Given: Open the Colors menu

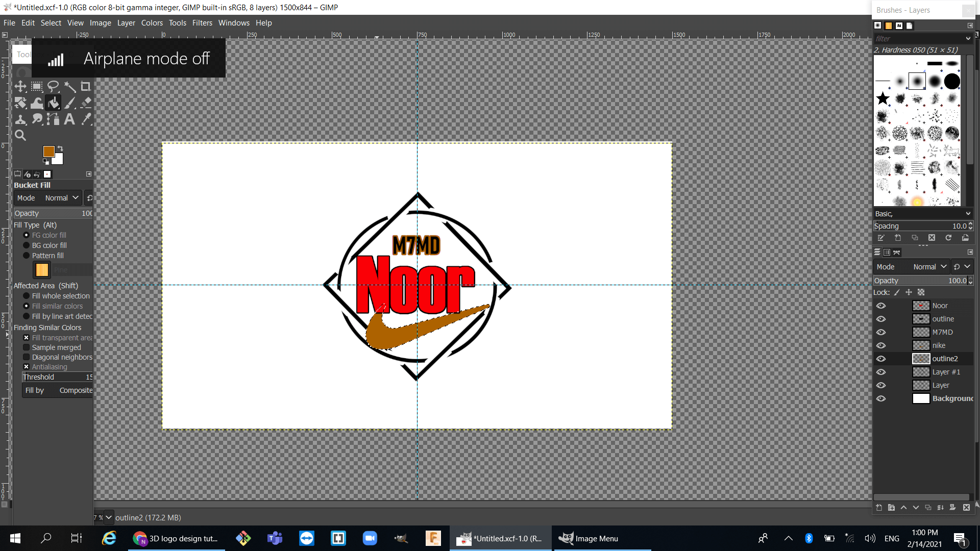Looking at the screenshot, I should [152, 23].
